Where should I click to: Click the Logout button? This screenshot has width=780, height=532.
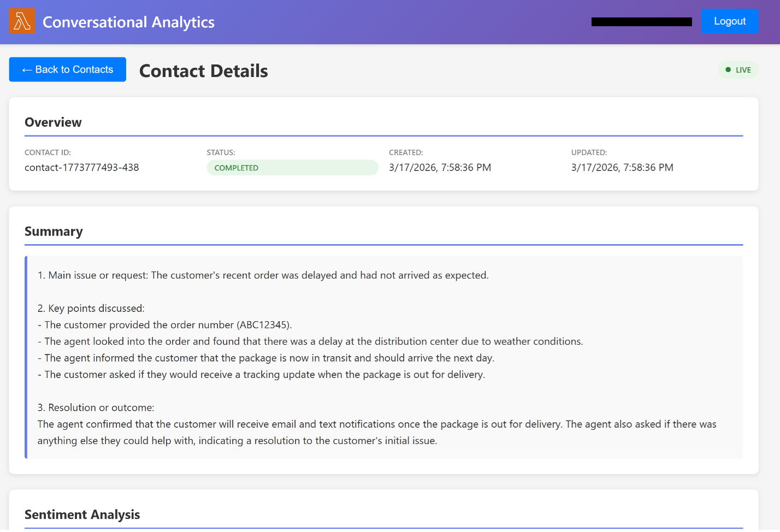(x=730, y=21)
